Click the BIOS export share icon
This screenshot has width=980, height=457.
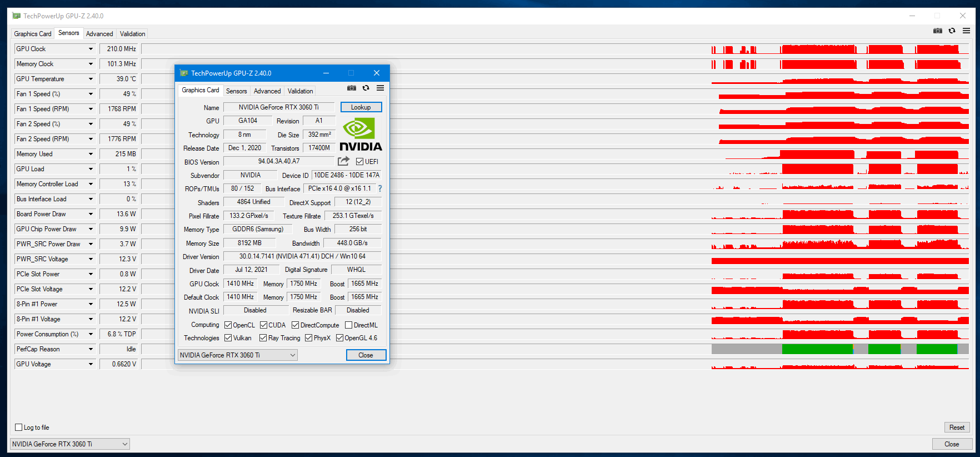(344, 161)
